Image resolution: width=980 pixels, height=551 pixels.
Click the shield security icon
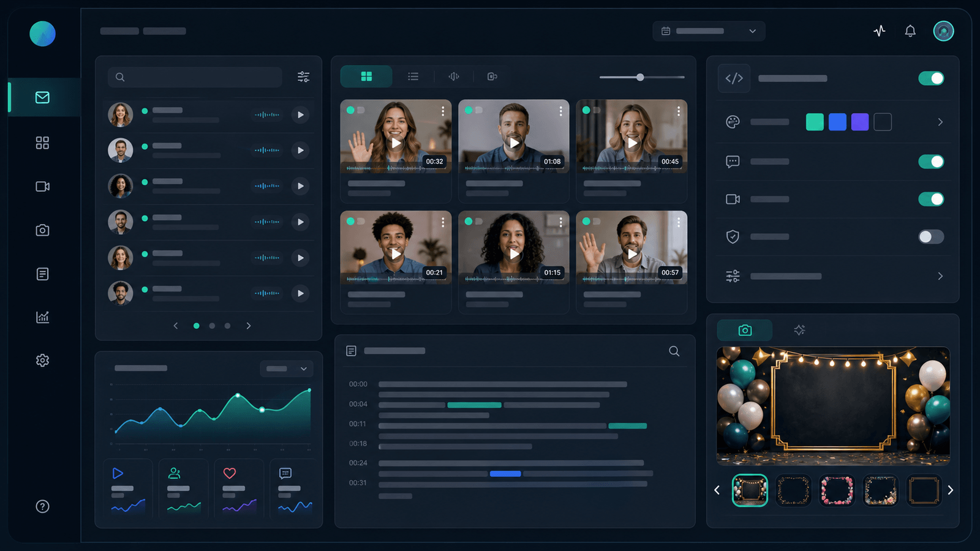pos(733,237)
